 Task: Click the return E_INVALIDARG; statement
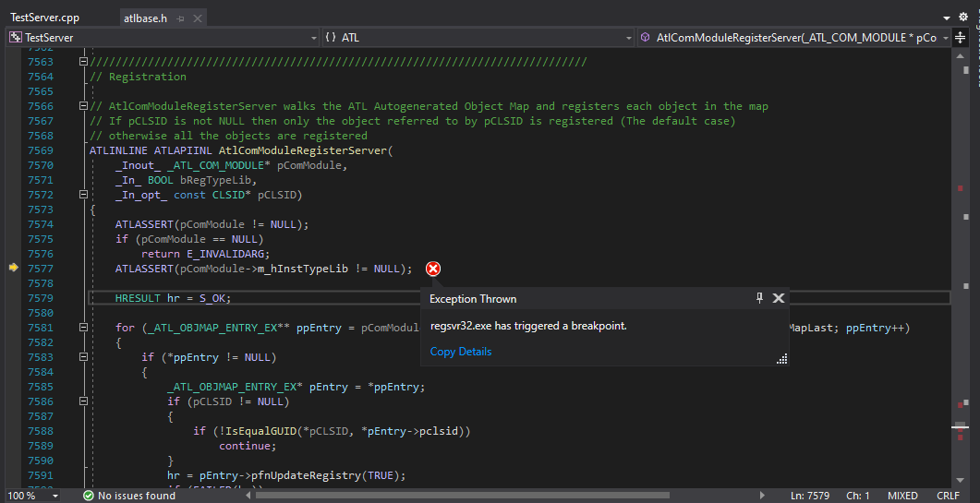coord(205,254)
